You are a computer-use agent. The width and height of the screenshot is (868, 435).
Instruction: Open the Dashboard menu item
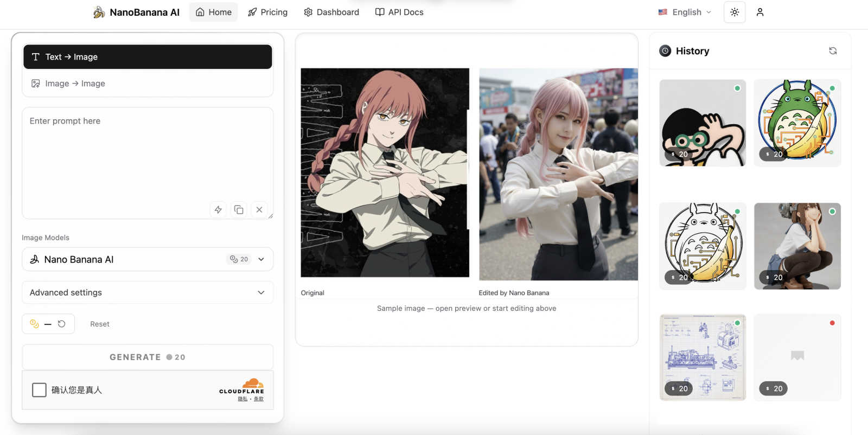tap(331, 12)
